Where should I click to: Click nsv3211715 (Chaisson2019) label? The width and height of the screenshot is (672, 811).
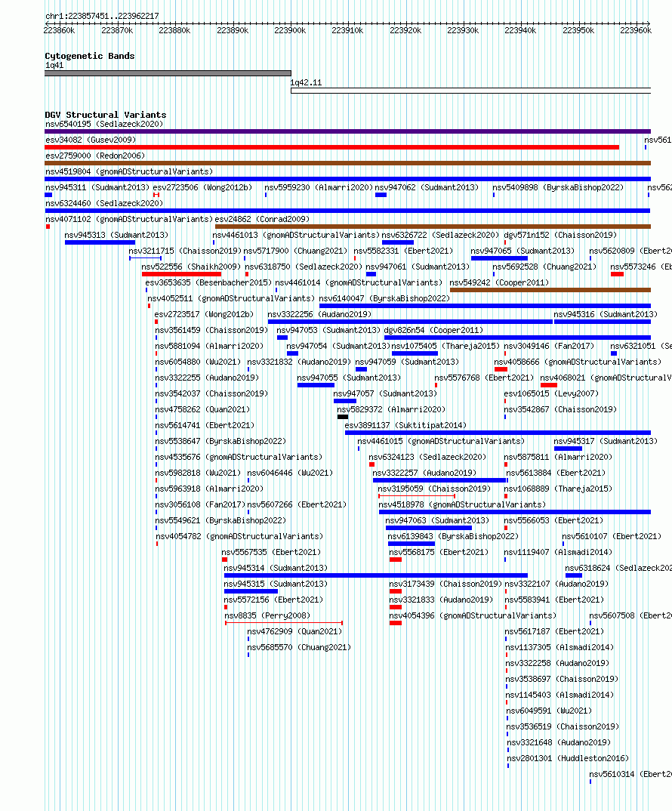(x=185, y=251)
